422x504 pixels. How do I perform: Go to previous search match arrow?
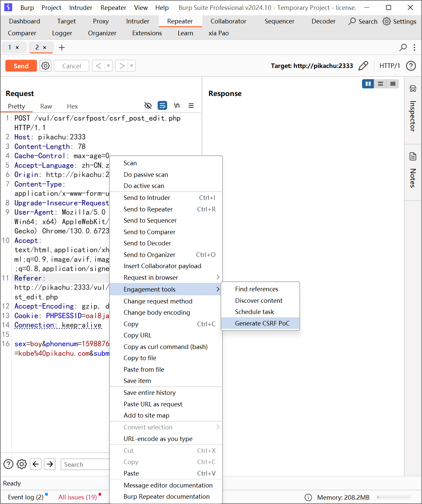pos(36,464)
